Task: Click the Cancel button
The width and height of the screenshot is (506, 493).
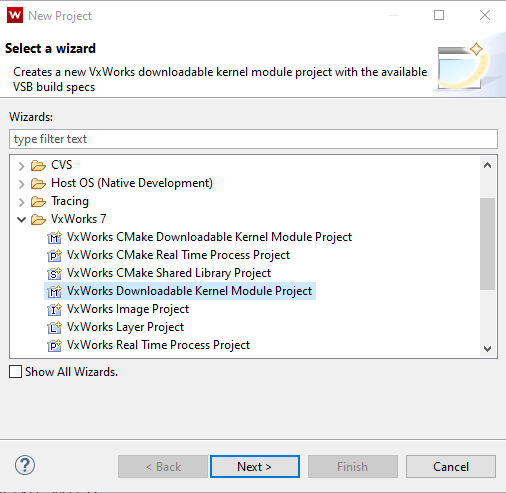Action: (x=451, y=466)
